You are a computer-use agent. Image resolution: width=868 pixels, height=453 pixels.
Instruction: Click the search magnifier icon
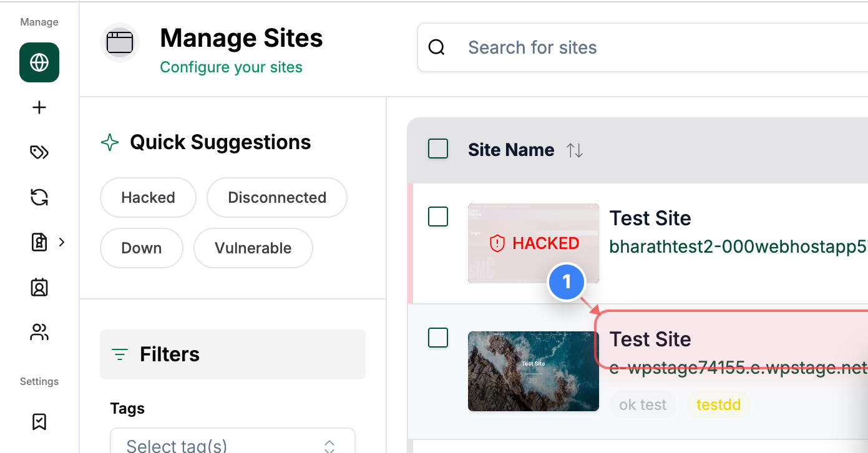[x=436, y=47]
